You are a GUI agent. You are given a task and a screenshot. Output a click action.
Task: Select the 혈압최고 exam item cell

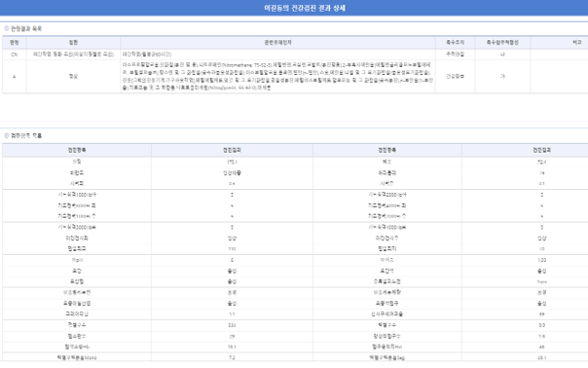click(77, 248)
